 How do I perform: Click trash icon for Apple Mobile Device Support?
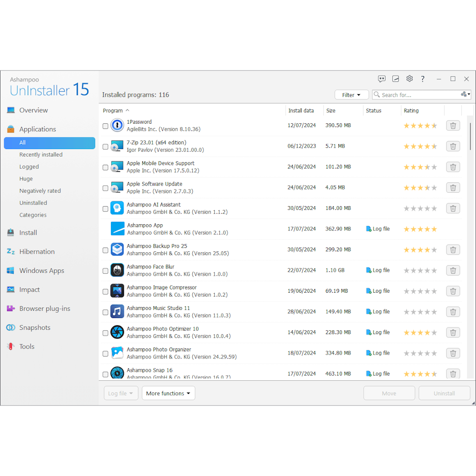(x=453, y=167)
